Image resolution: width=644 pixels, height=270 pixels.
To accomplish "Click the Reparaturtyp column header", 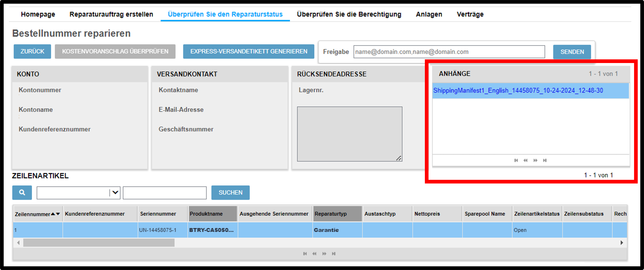I will [337, 214].
